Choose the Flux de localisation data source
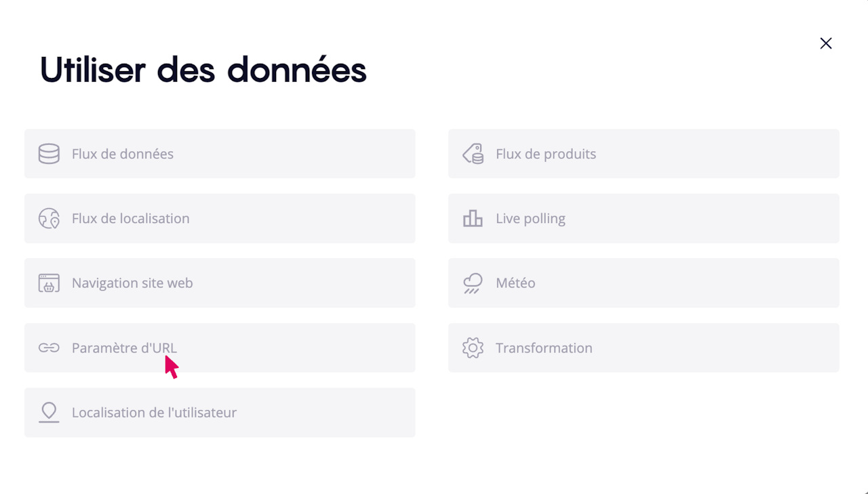Screen dimensions: 868x494 pyautogui.click(x=220, y=219)
